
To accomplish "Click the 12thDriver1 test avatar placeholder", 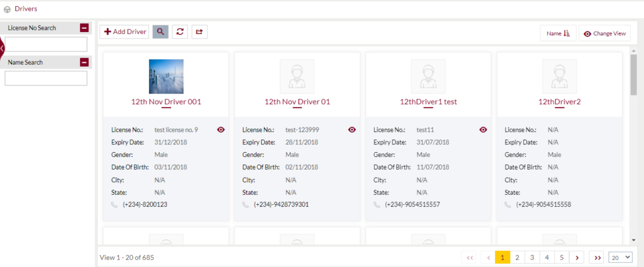I will [428, 76].
